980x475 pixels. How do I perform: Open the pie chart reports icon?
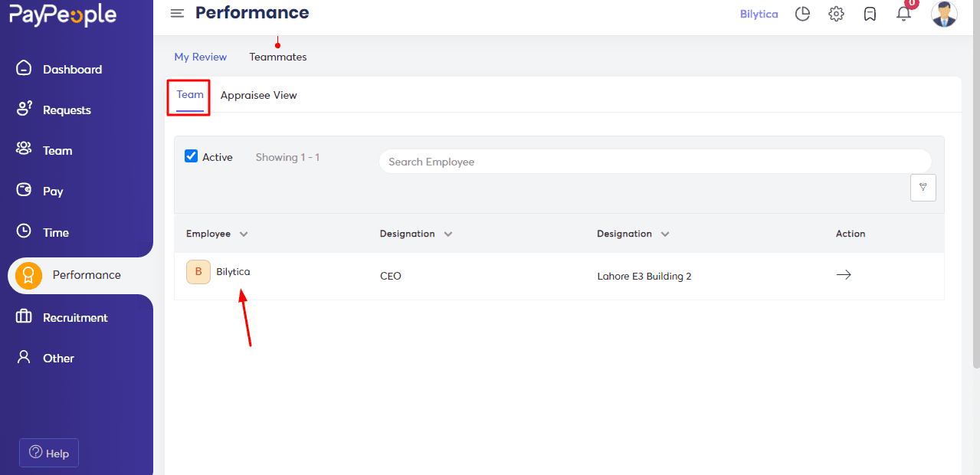point(802,14)
